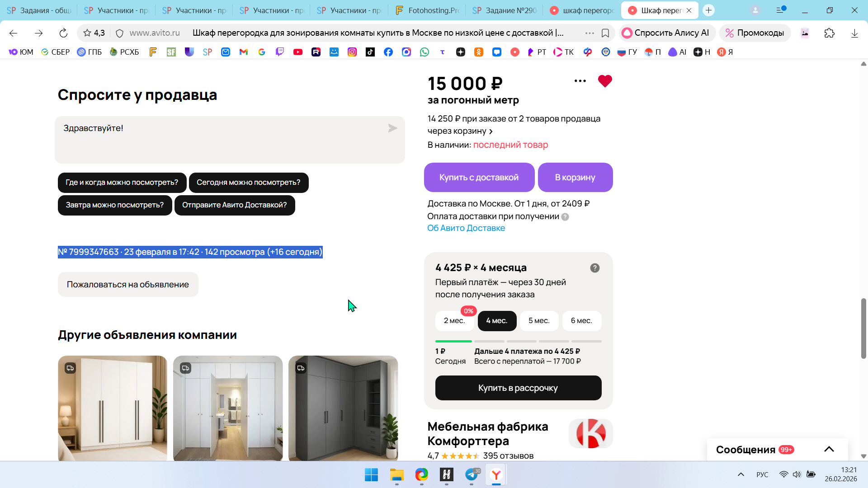Open three-dots menu next to price
This screenshot has height=488, width=868.
coord(580,81)
